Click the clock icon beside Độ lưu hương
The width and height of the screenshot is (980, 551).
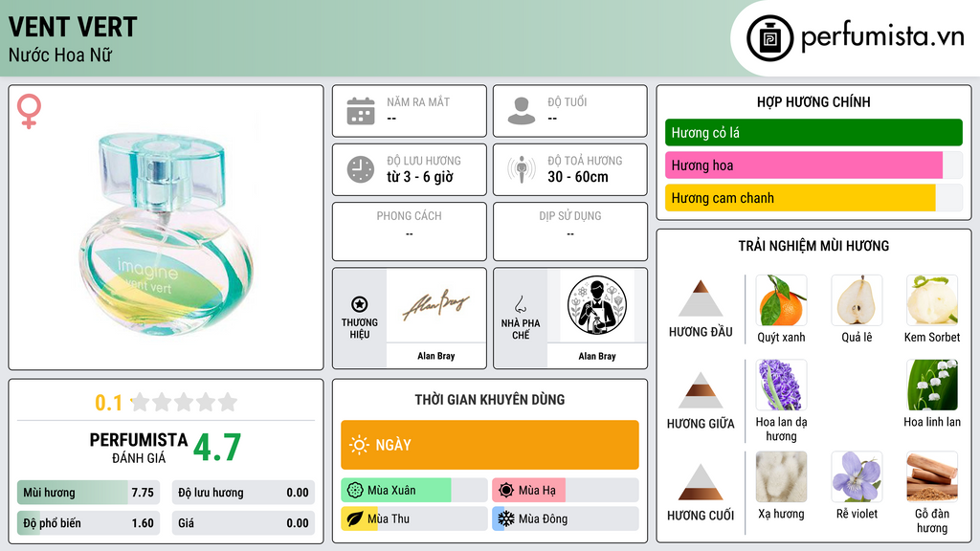tap(361, 169)
